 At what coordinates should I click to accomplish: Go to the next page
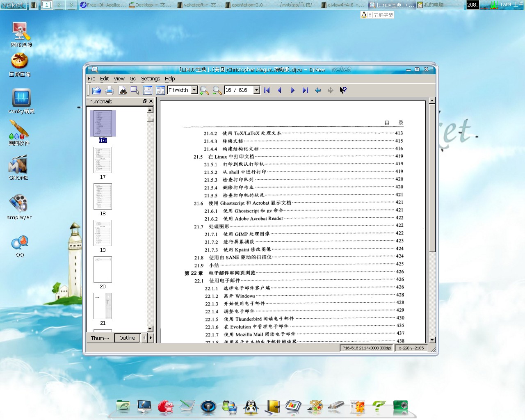click(x=292, y=90)
